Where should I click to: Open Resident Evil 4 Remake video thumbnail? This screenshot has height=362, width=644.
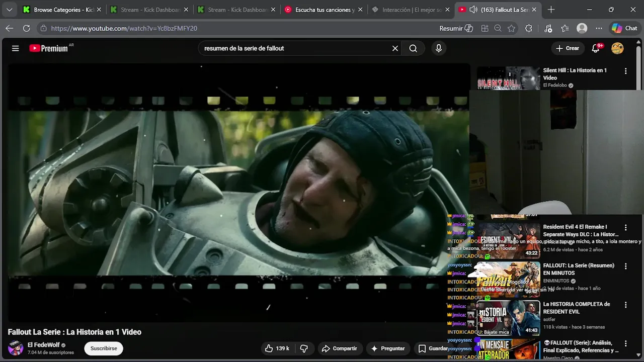click(508, 240)
